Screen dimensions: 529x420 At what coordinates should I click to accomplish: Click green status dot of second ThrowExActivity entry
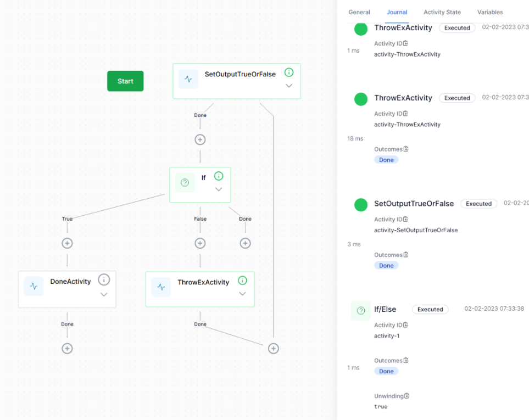pyautogui.click(x=361, y=99)
